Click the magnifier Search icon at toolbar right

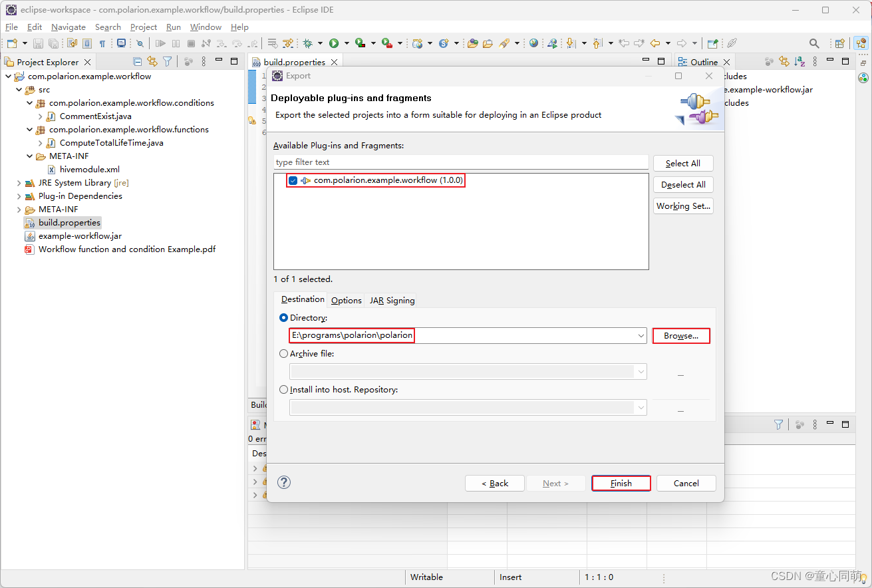click(x=814, y=43)
